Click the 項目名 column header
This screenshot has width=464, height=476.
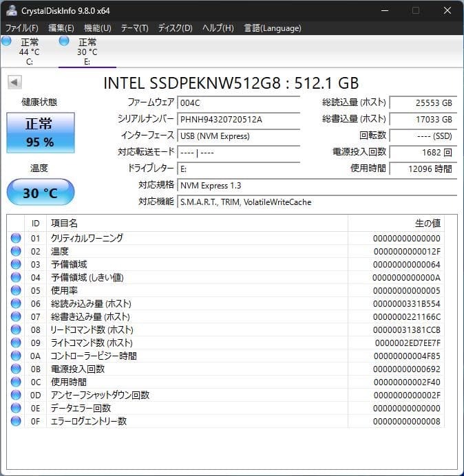(197, 224)
